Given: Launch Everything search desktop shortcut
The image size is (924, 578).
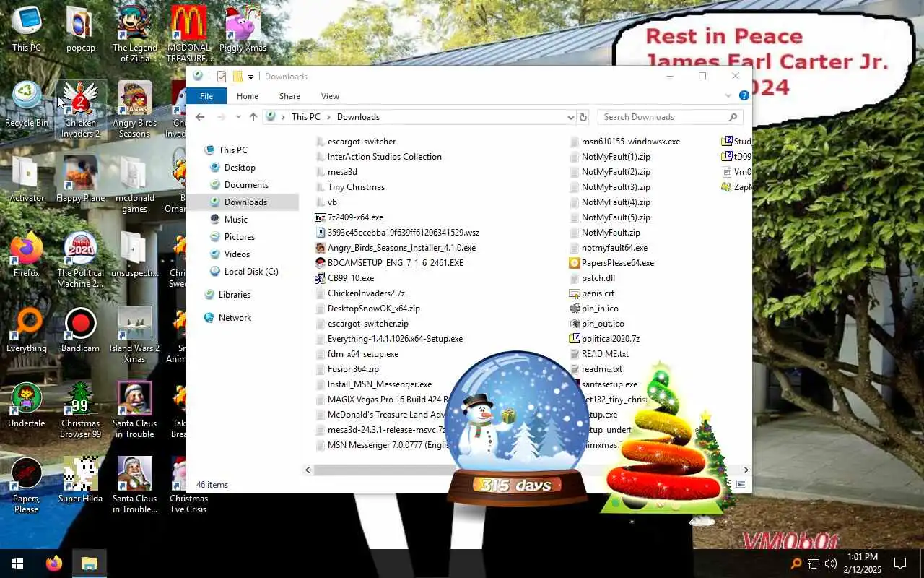Looking at the screenshot, I should click(27, 329).
